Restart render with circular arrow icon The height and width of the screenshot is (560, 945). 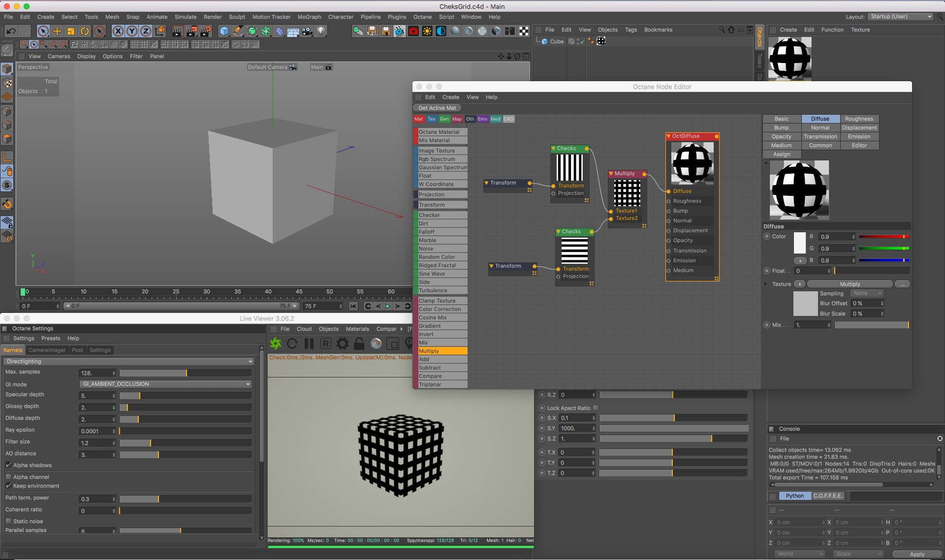(x=292, y=343)
